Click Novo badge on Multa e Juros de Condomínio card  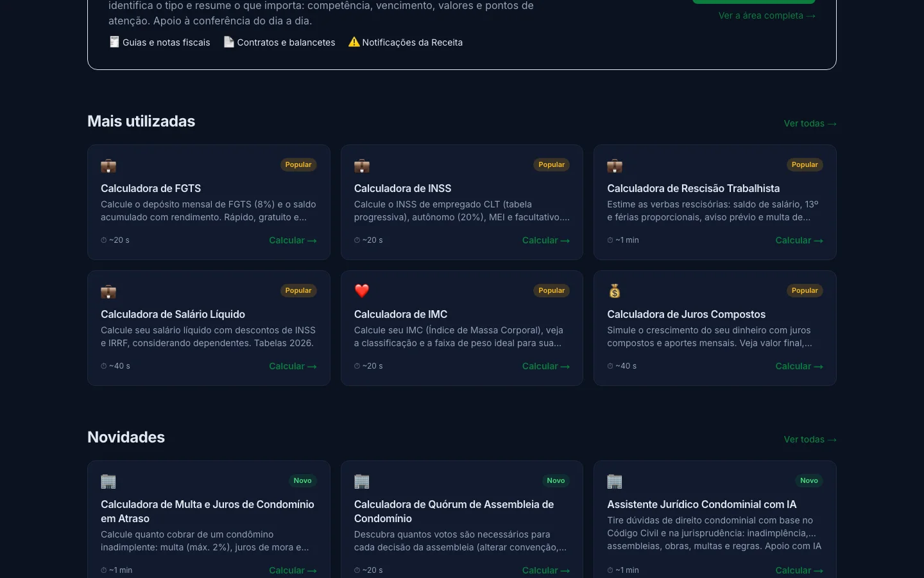click(303, 480)
